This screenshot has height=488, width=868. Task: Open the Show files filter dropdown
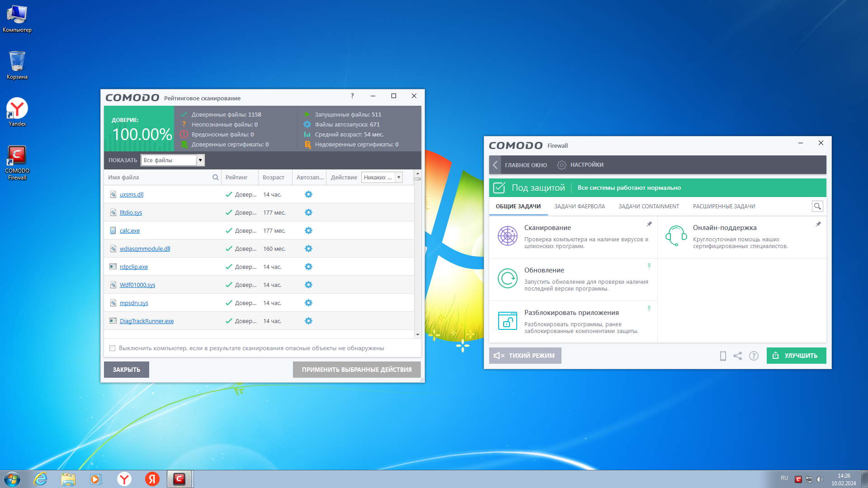point(200,160)
